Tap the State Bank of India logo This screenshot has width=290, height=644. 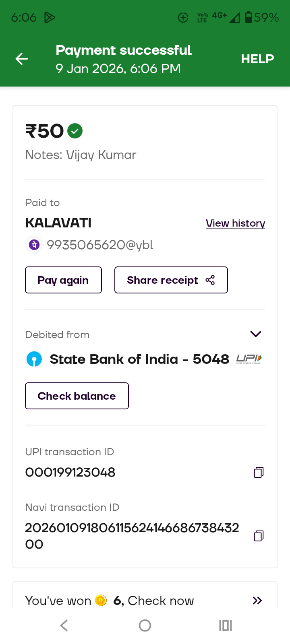coord(34,359)
